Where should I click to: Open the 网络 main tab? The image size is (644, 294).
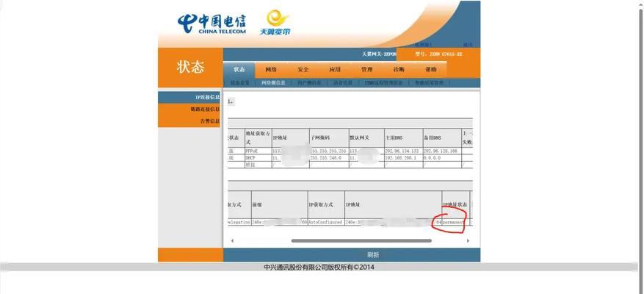[271, 70]
